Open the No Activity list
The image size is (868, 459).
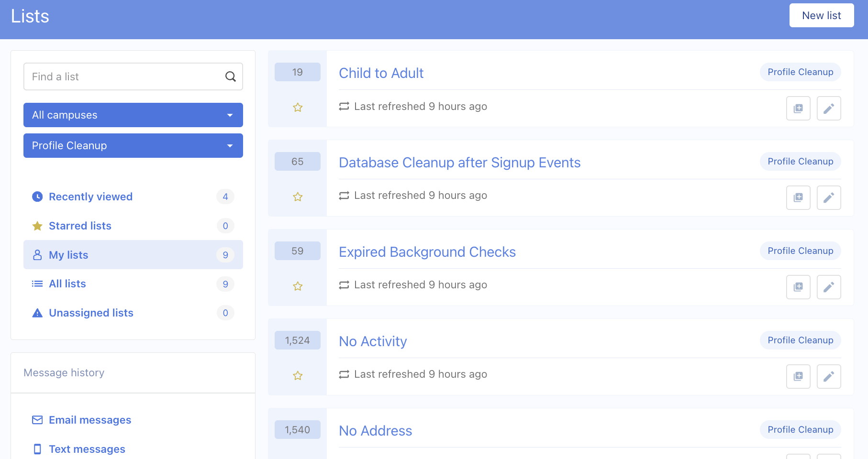click(373, 341)
